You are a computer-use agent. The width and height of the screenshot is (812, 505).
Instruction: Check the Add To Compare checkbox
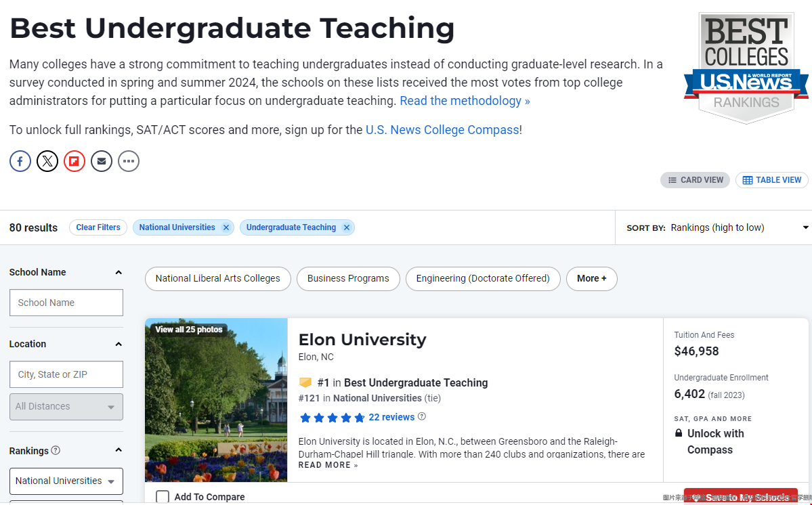point(163,497)
